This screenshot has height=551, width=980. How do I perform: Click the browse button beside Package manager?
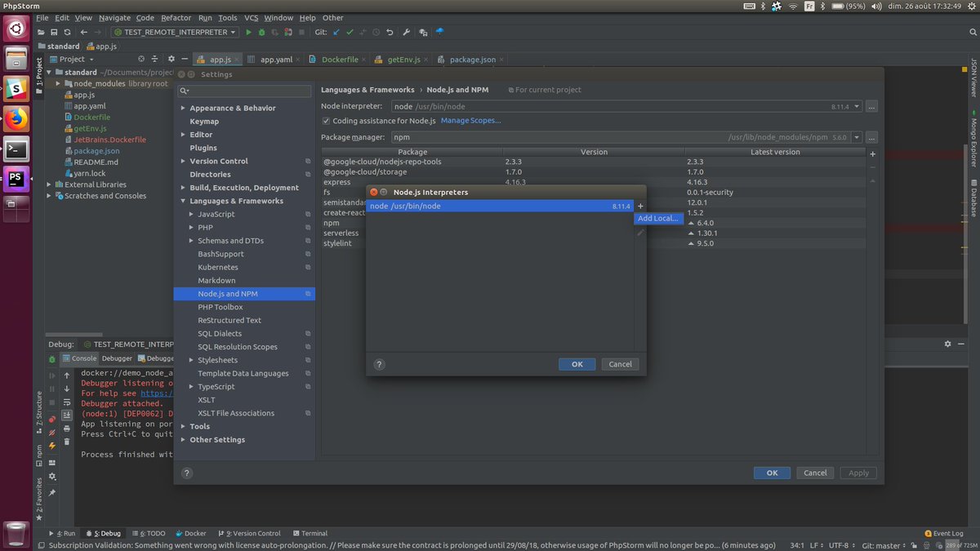[x=871, y=137]
